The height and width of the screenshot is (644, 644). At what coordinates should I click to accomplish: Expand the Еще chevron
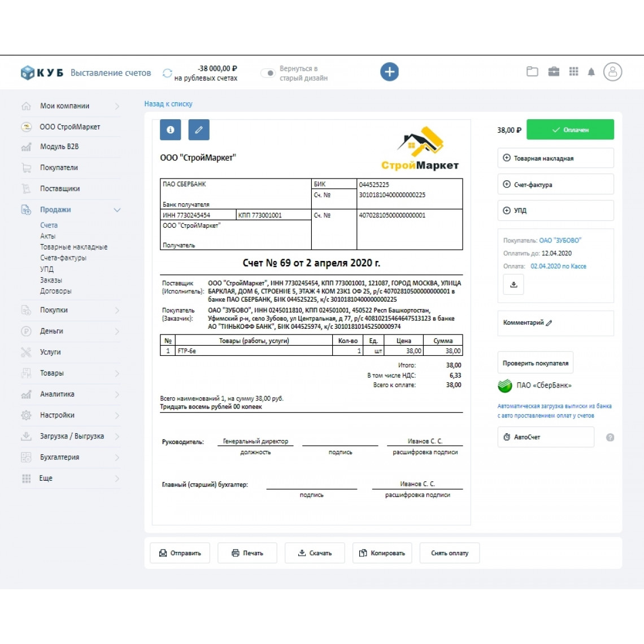(117, 478)
